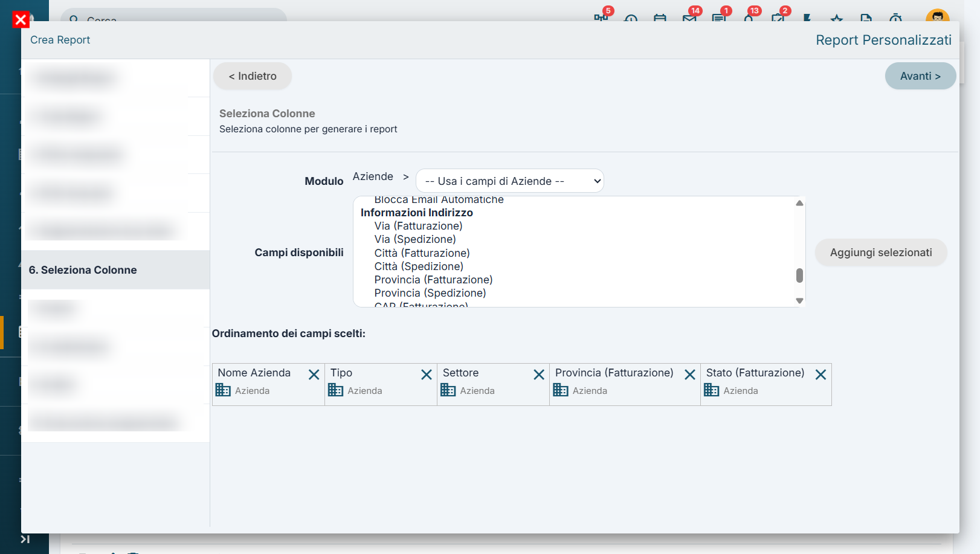The width and height of the screenshot is (980, 554).
Task: Click the document icon in top bar
Action: (866, 18)
